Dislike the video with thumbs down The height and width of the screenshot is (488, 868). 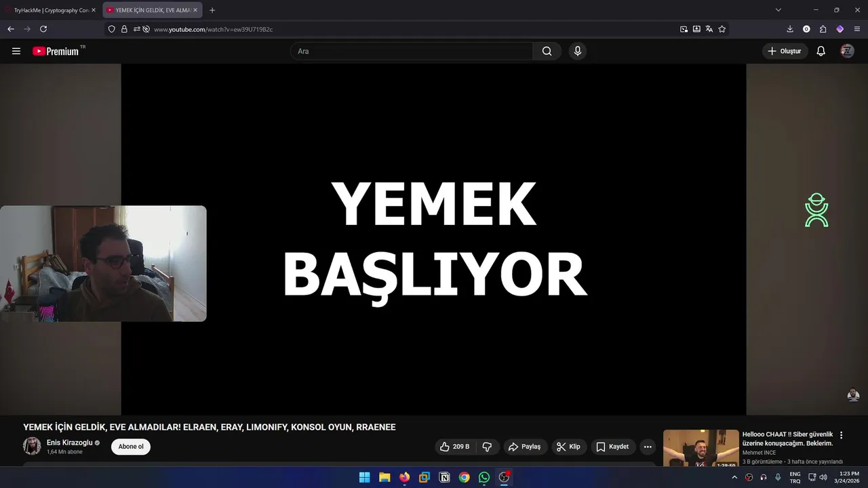tap(487, 447)
